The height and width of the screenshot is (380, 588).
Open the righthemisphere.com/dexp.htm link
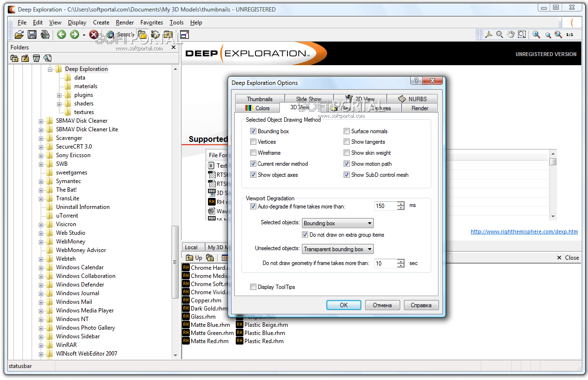[x=524, y=231]
